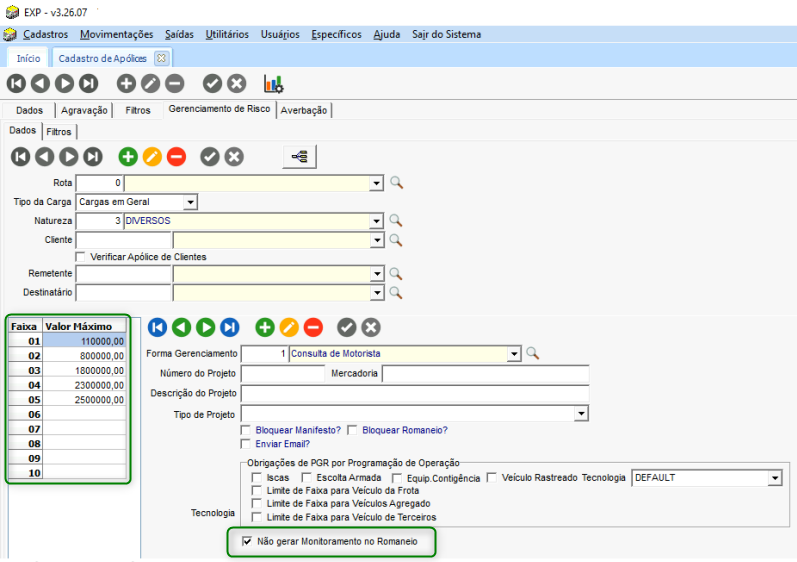This screenshot has width=797, height=562.
Task: Open the Movimentações menu
Action: tap(116, 34)
